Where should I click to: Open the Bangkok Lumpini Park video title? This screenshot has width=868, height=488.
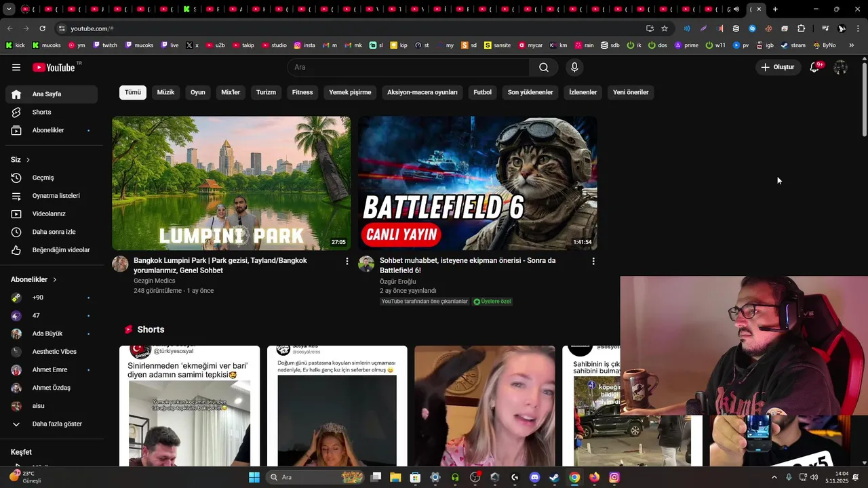tap(220, 265)
